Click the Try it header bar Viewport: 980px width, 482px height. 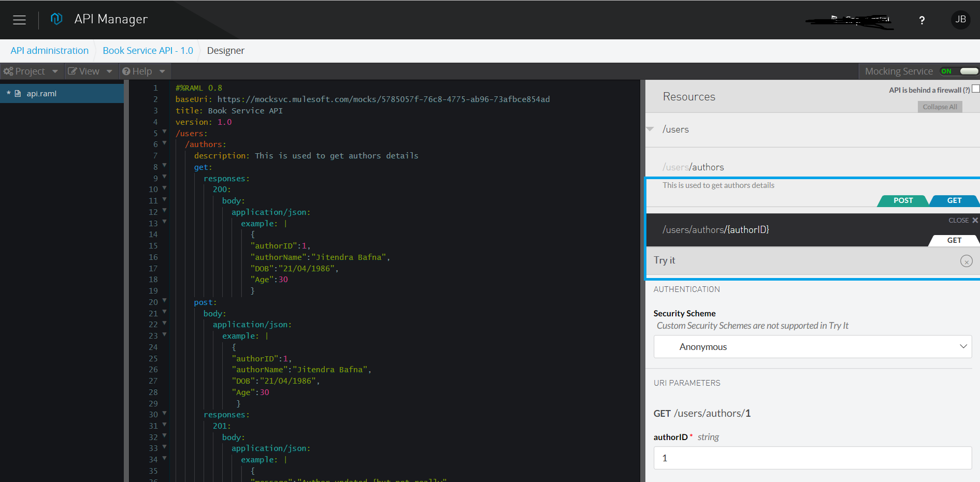coord(812,261)
